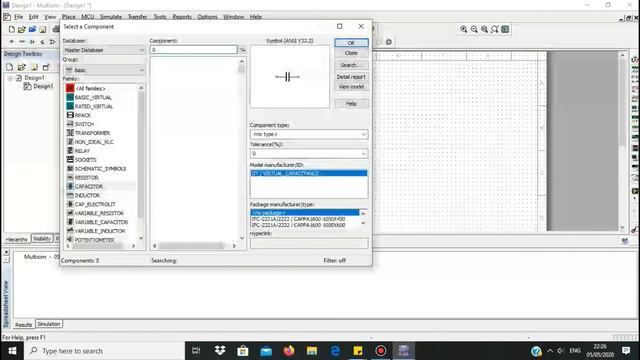The width and height of the screenshot is (640, 360).
Task: Open File Explorer from the taskbar
Action: pos(312,351)
